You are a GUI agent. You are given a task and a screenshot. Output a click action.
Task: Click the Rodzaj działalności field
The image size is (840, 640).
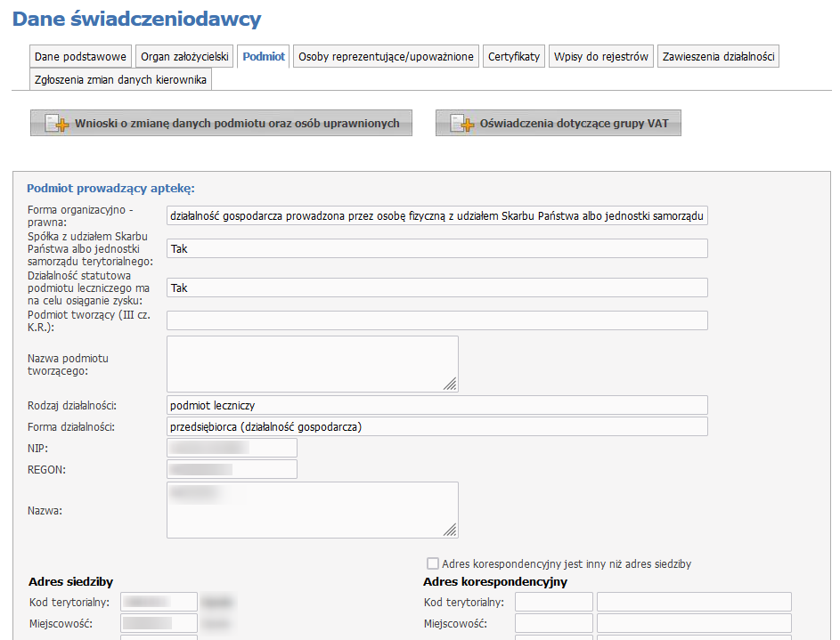point(436,405)
